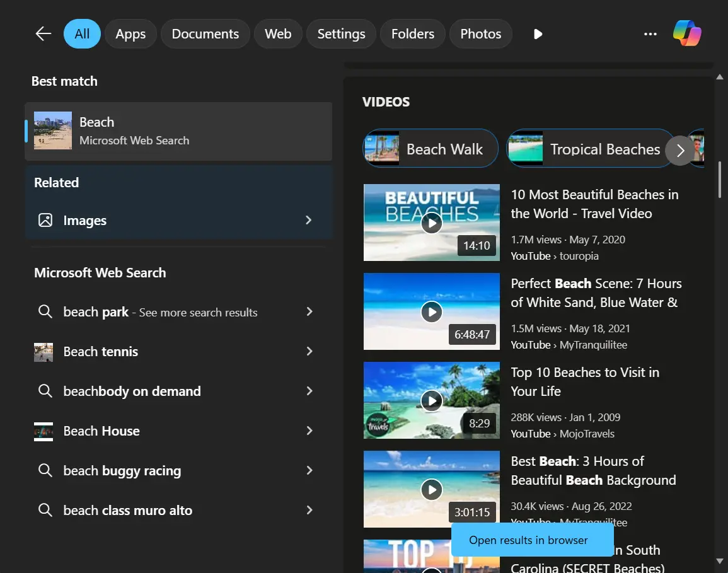Click '30.4K views · Aug 26, 2022' text
728x573 pixels.
pyautogui.click(x=571, y=506)
